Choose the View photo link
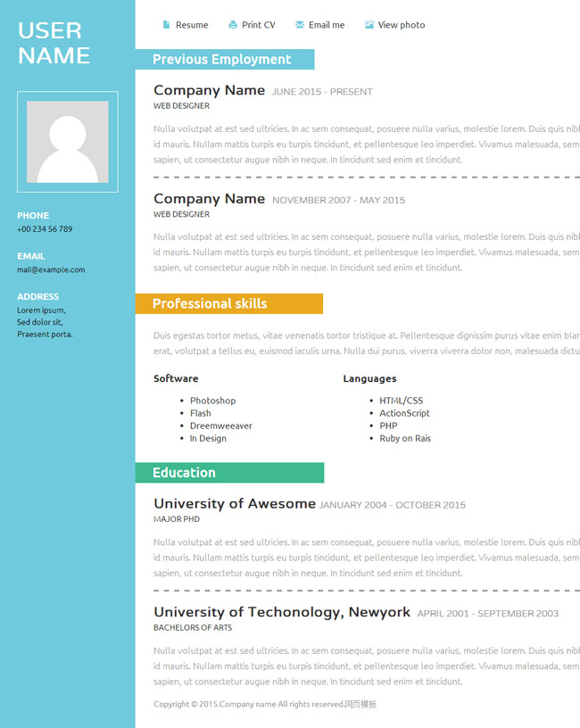The image size is (580, 728). (x=402, y=25)
